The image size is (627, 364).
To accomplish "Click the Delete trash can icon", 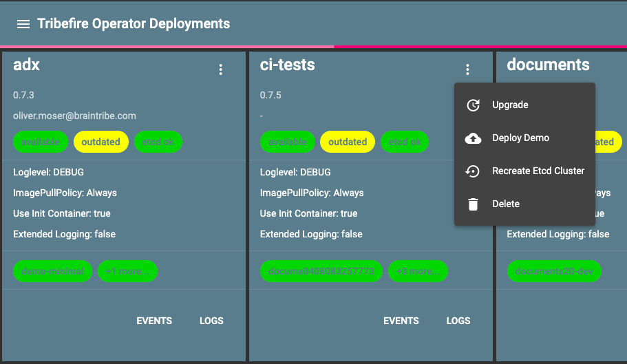I will click(x=473, y=204).
